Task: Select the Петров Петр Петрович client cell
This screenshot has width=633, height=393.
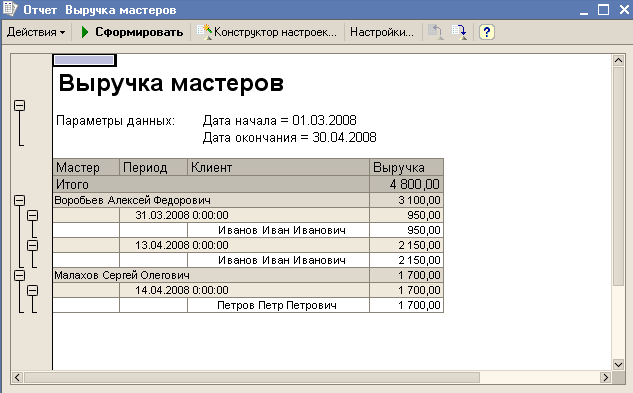Action: click(278, 305)
